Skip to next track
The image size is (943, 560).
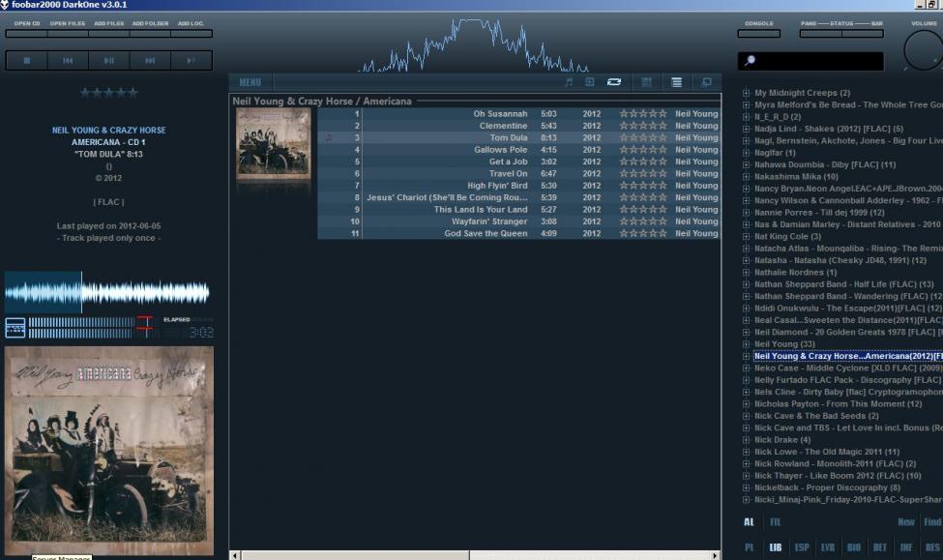150,61
